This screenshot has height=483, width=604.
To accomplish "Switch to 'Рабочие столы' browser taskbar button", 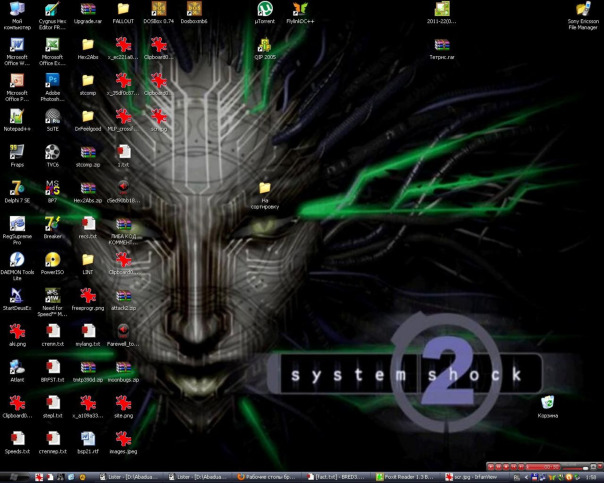I will (267, 477).
